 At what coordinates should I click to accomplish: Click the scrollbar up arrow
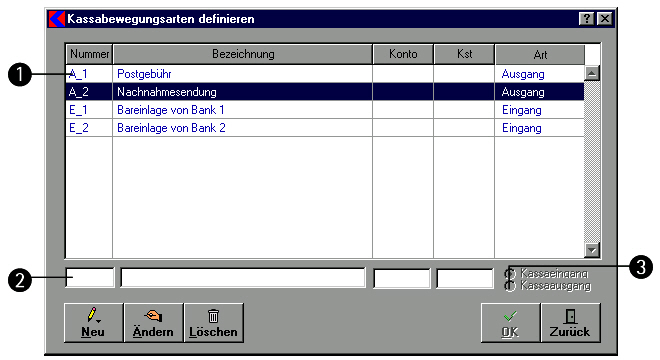click(592, 73)
